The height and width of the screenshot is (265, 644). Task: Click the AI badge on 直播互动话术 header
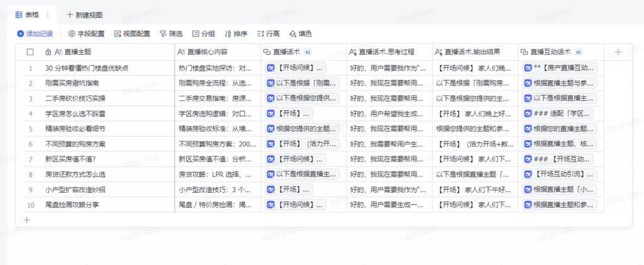(579, 52)
